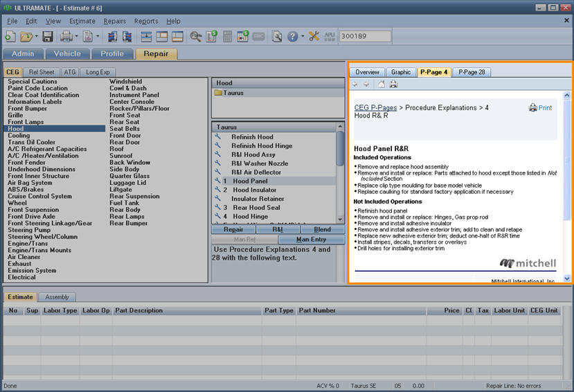
Task: Click the new estimate icon in toolbar
Action: (10, 36)
